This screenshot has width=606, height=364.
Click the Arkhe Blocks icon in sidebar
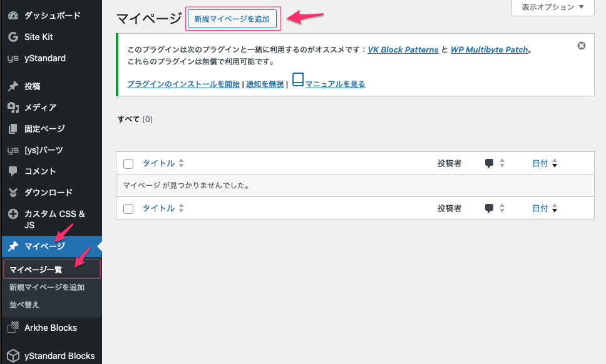tap(13, 328)
